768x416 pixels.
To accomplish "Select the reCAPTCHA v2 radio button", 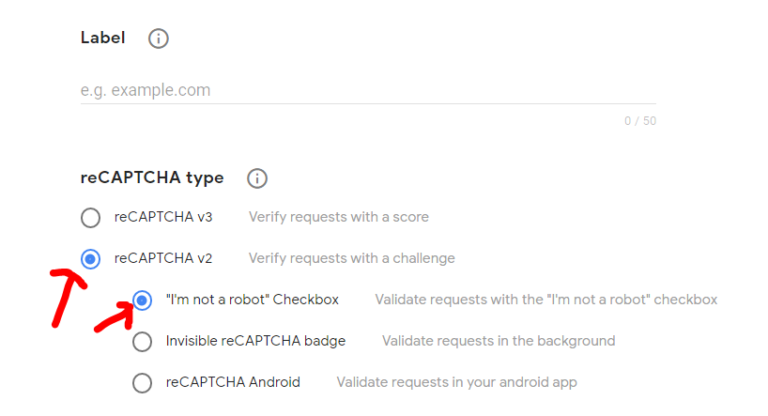I will [91, 259].
